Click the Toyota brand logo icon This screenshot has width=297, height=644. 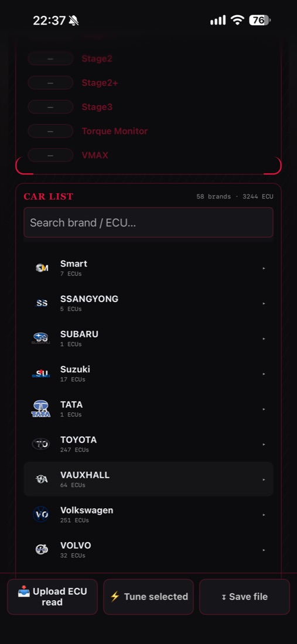(x=41, y=444)
